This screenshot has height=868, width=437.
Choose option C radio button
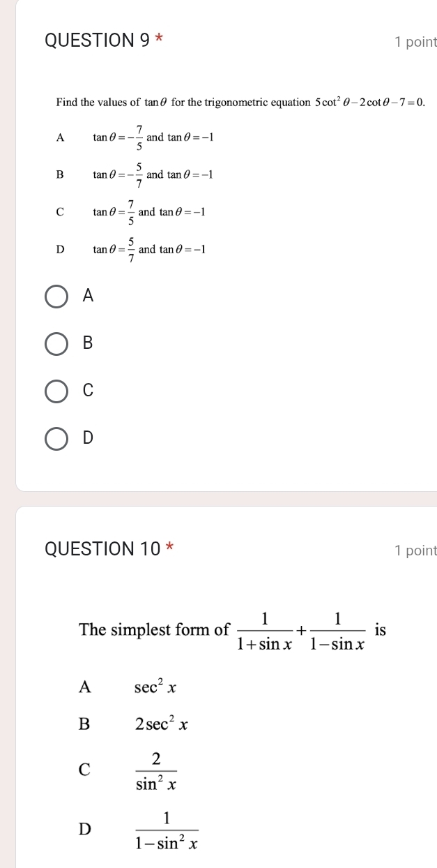(57, 391)
